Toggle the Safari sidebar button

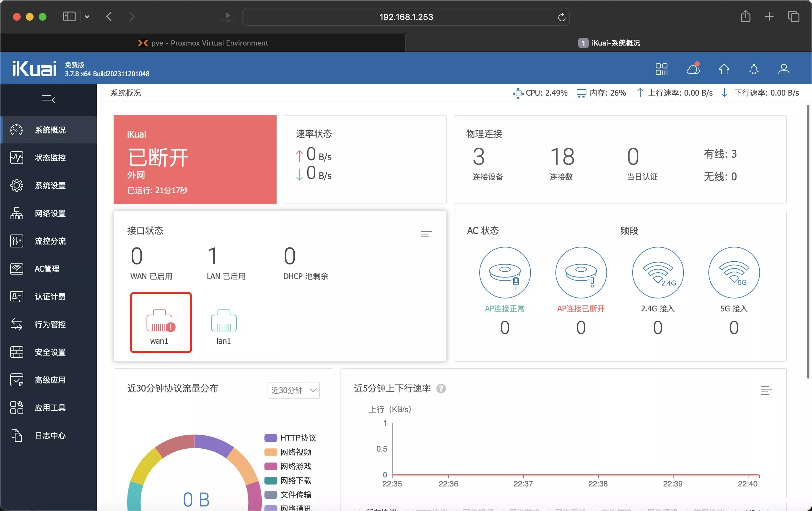click(x=69, y=16)
